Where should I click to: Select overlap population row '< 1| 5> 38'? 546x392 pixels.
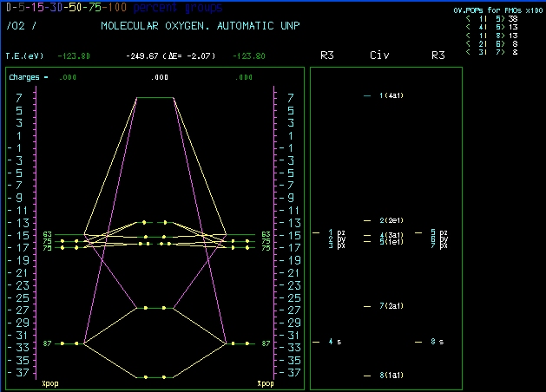click(x=491, y=19)
